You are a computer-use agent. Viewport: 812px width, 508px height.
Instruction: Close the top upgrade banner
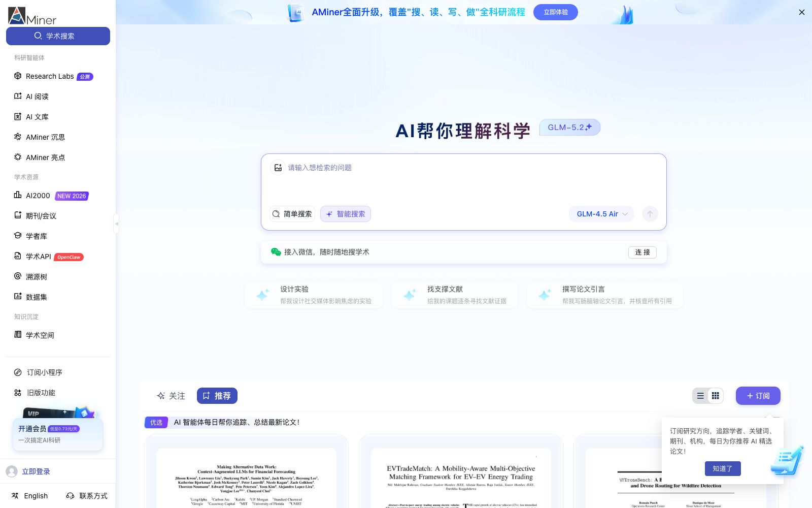[802, 12]
